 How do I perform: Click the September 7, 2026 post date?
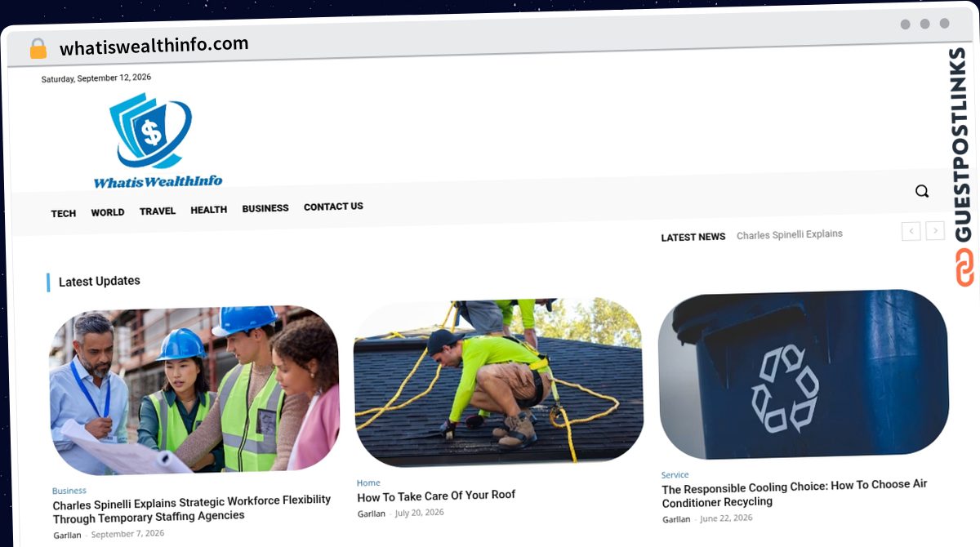click(x=127, y=533)
